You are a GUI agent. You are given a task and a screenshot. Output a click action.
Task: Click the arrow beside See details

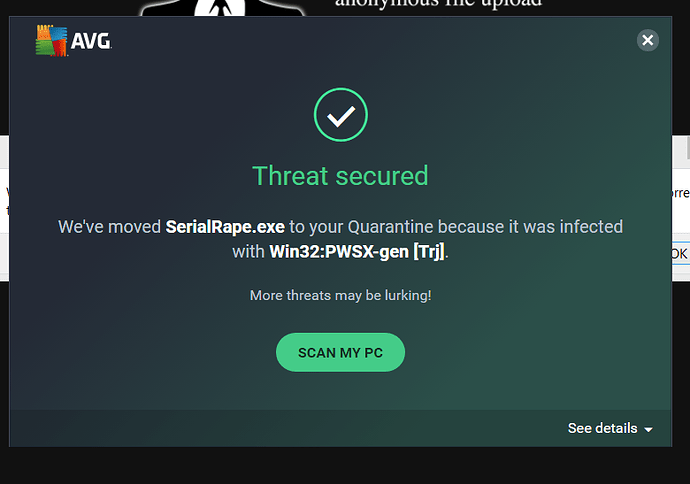(648, 429)
